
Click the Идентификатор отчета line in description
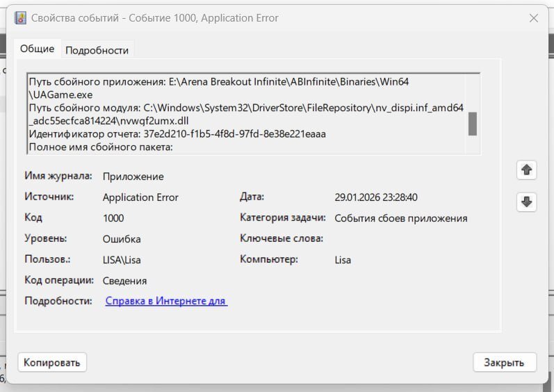point(177,133)
